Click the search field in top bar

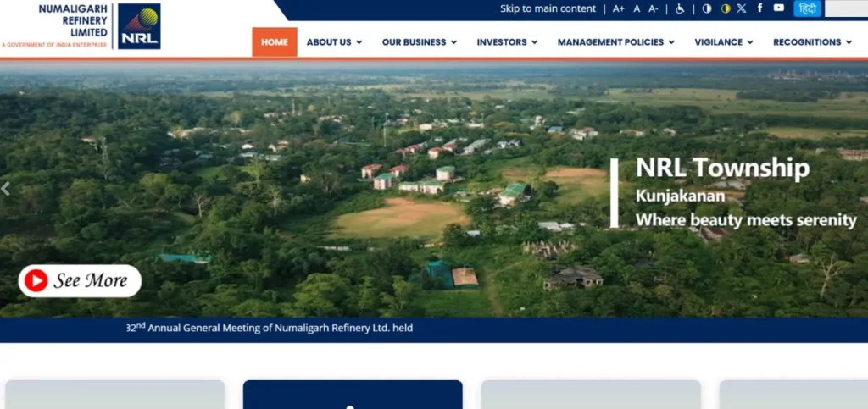(x=847, y=8)
